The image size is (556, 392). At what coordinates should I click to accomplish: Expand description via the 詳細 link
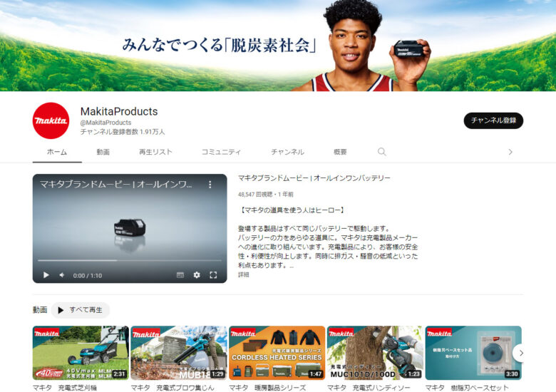(243, 274)
